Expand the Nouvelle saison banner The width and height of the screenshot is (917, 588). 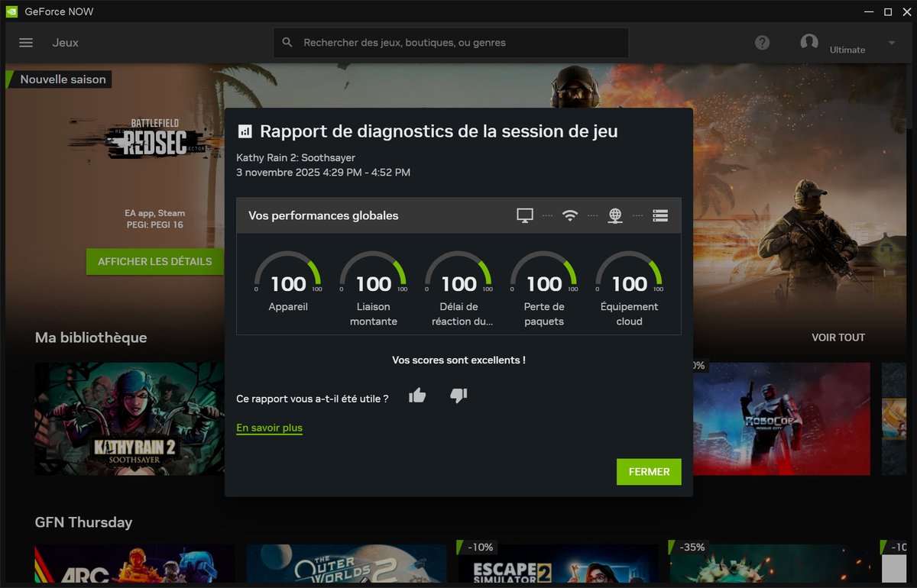(x=57, y=79)
